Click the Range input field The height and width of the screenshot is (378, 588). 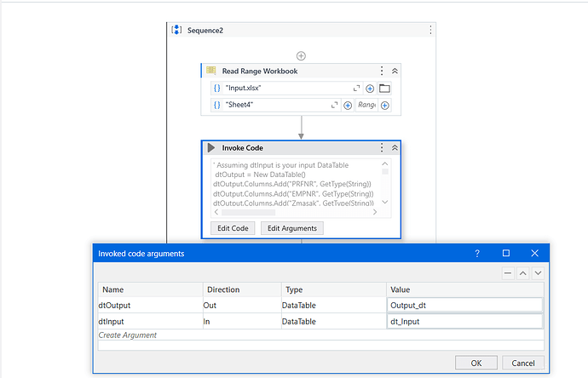click(x=366, y=105)
